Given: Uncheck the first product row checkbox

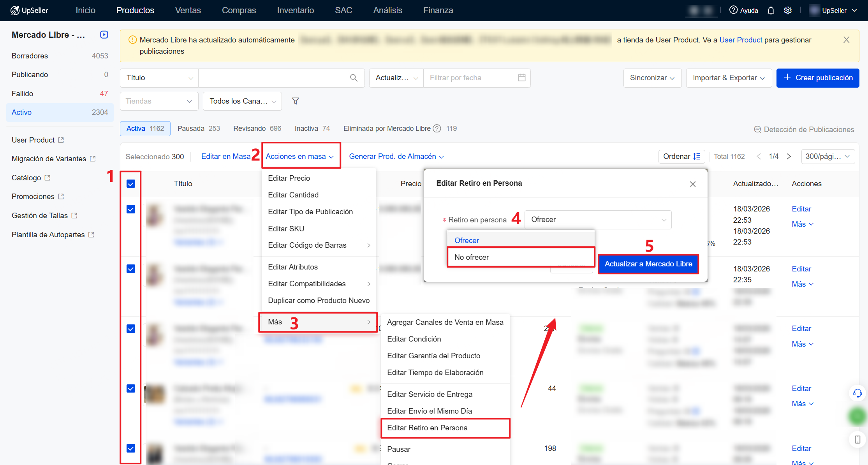Looking at the screenshot, I should [131, 210].
